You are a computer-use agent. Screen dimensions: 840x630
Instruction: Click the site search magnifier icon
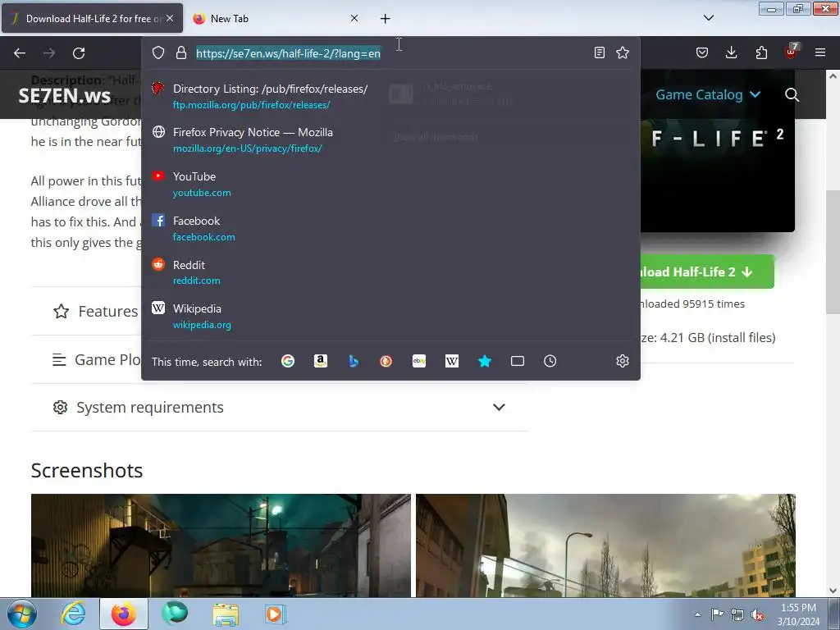(x=792, y=95)
